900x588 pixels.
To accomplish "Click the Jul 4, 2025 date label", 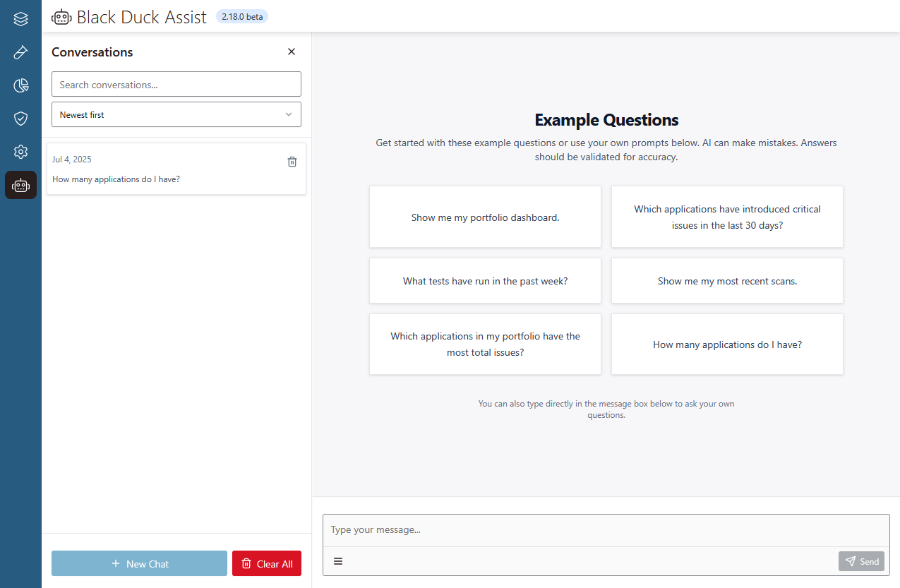I will tap(72, 160).
